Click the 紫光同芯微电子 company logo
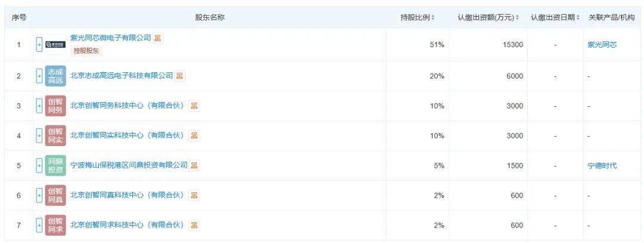Viewport: 644px width, 243px height. (55, 45)
